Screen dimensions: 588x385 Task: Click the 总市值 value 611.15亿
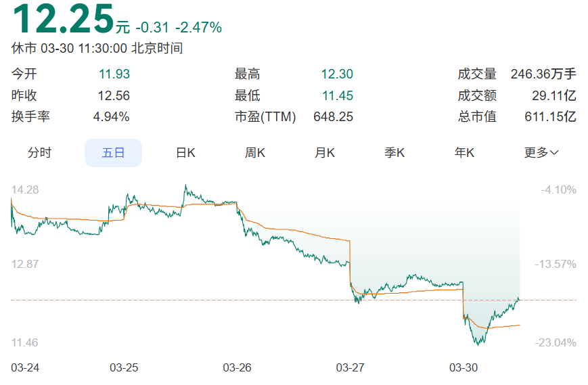[x=550, y=116]
